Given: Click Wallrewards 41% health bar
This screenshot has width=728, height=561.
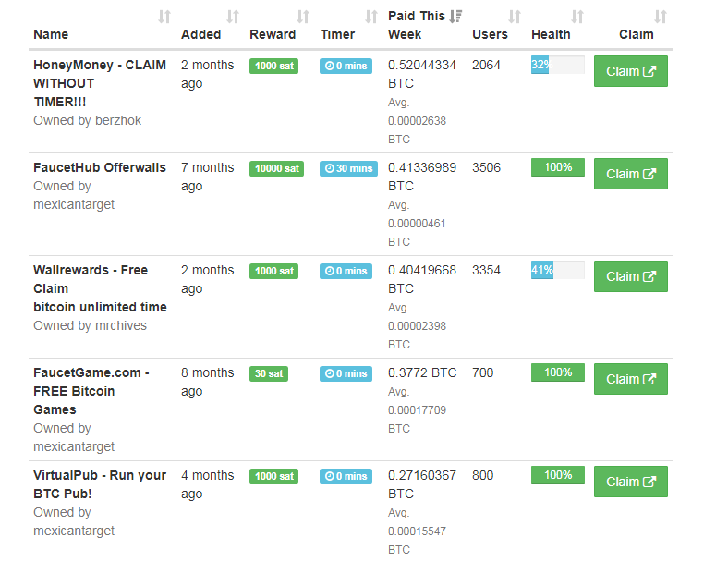Looking at the screenshot, I should click(557, 270).
